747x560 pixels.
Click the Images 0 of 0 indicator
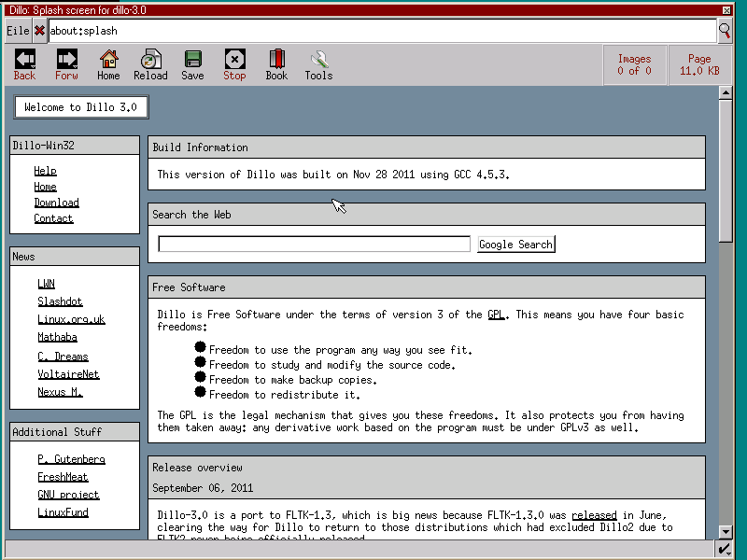point(634,64)
